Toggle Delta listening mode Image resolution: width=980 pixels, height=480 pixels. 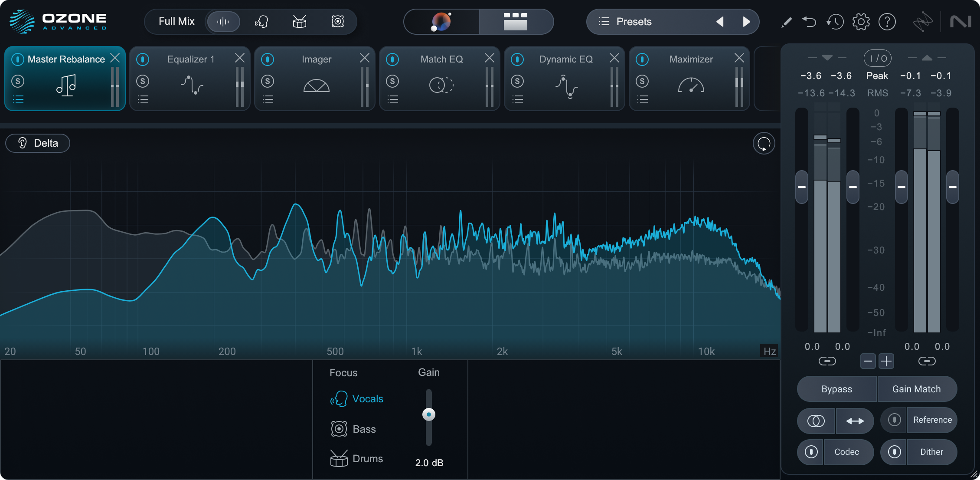37,143
